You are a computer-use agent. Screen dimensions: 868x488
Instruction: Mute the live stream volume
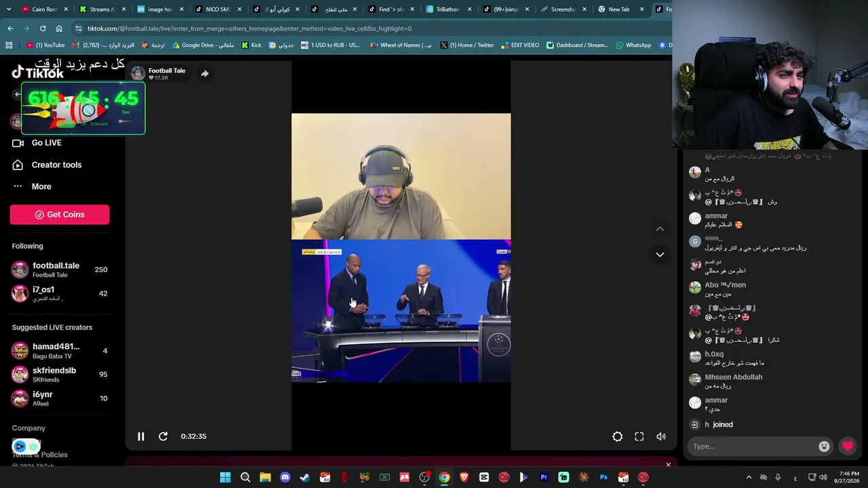[x=661, y=436]
